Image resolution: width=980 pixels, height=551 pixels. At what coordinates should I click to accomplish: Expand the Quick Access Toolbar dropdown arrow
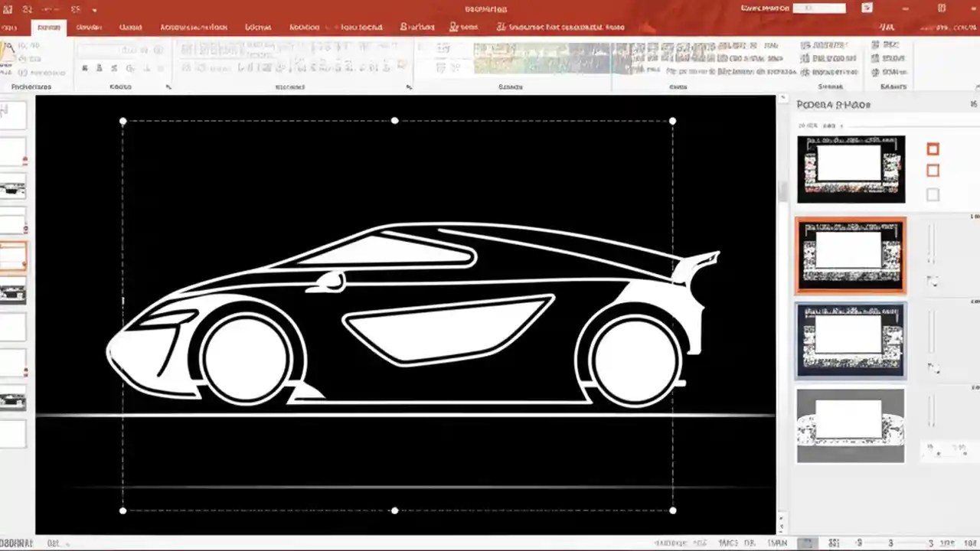point(94,10)
